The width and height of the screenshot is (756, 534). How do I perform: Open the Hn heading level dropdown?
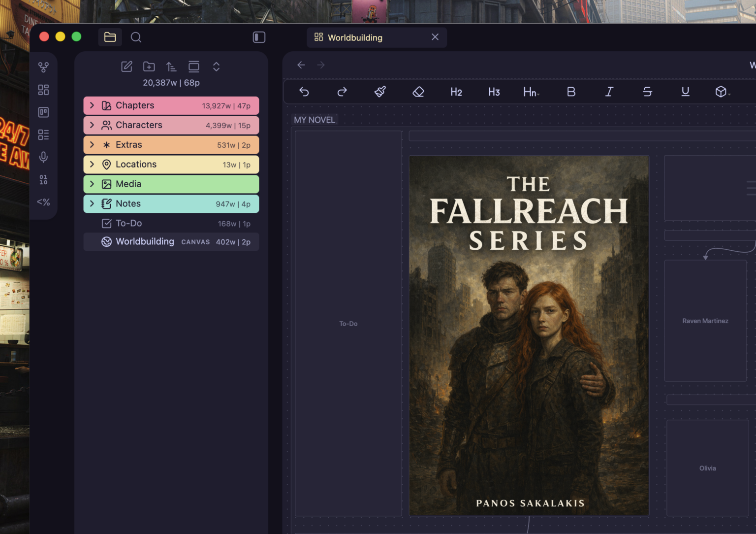[x=531, y=92]
